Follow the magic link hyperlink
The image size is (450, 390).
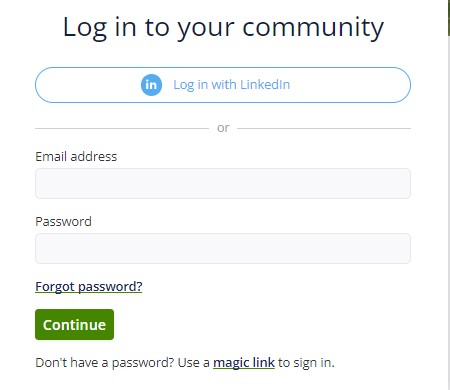point(244,363)
